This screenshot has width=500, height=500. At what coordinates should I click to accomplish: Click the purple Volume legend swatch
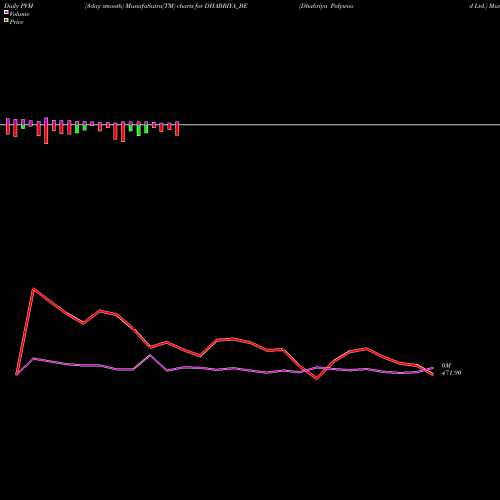(x=6, y=12)
